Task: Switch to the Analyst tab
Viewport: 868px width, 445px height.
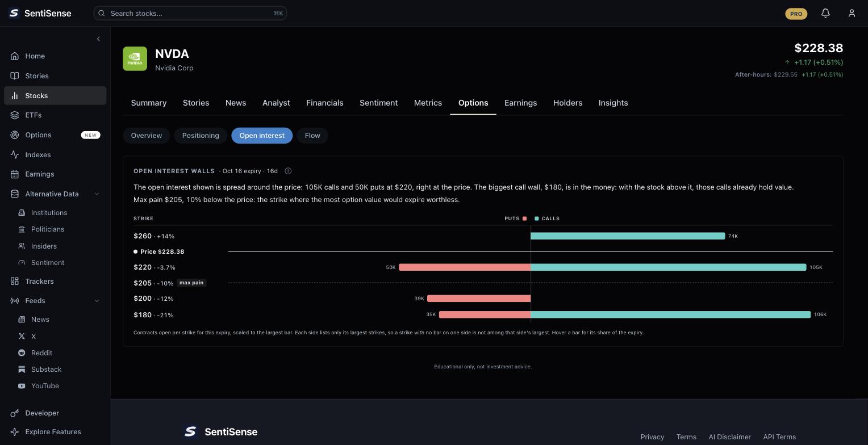Action: [x=276, y=103]
